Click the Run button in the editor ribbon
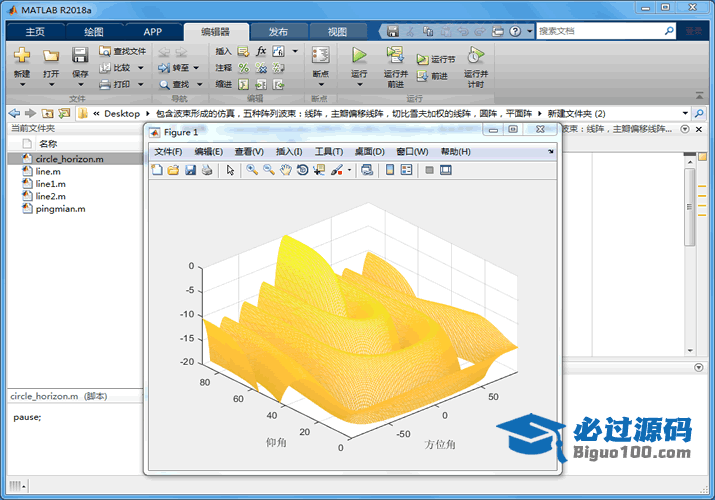Screen dimensions: 715x500 [x=359, y=57]
